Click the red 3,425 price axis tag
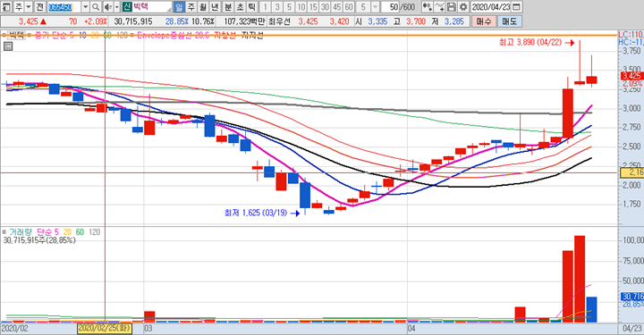The width and height of the screenshot is (644, 335). click(632, 76)
